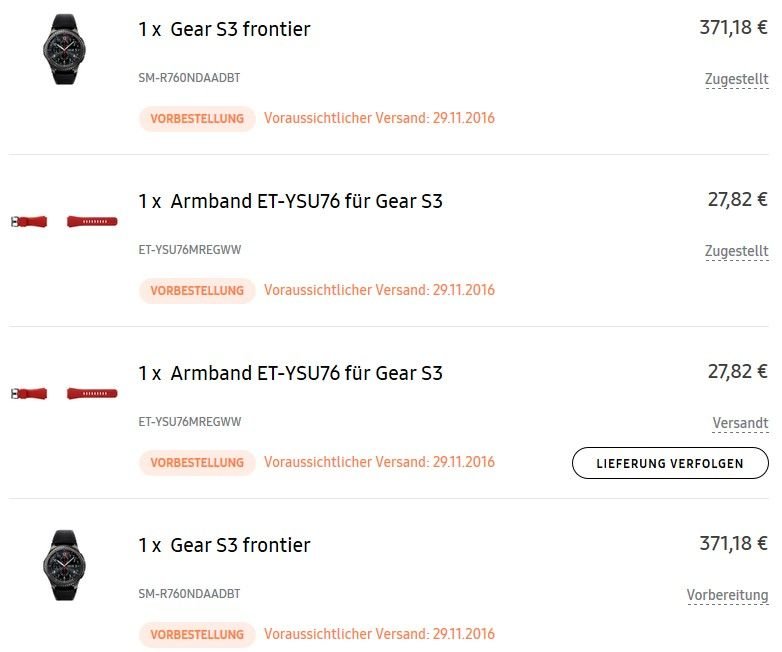Click the Lieferung Verfolgen button
This screenshot has width=782, height=652.
pos(670,463)
